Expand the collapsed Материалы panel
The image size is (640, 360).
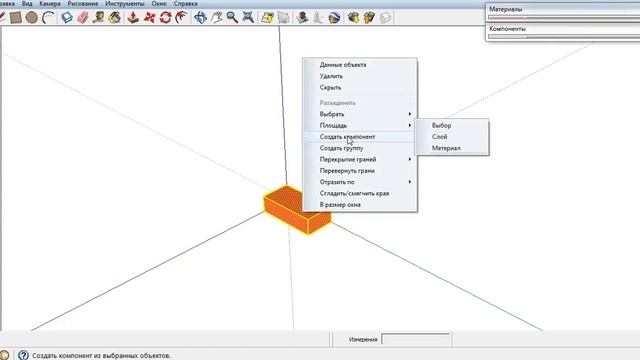(x=563, y=9)
